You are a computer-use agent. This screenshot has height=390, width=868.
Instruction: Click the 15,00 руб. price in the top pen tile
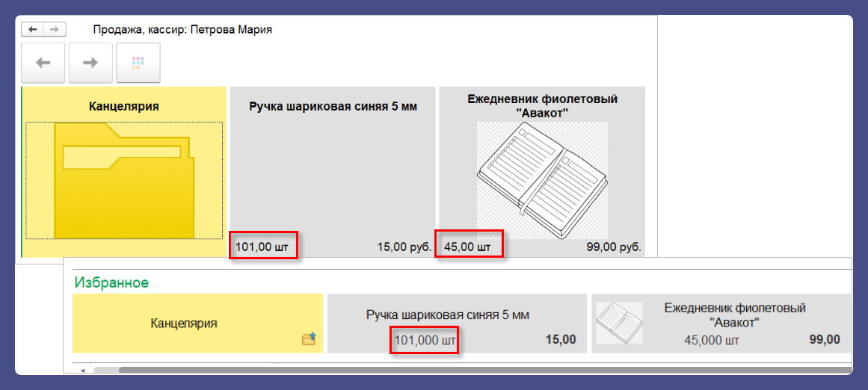[x=404, y=247]
